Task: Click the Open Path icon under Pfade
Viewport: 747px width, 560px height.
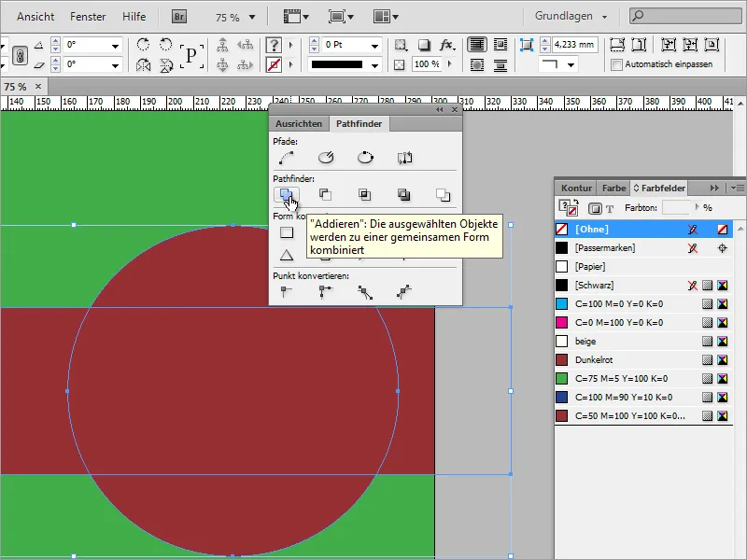Action: [x=326, y=157]
